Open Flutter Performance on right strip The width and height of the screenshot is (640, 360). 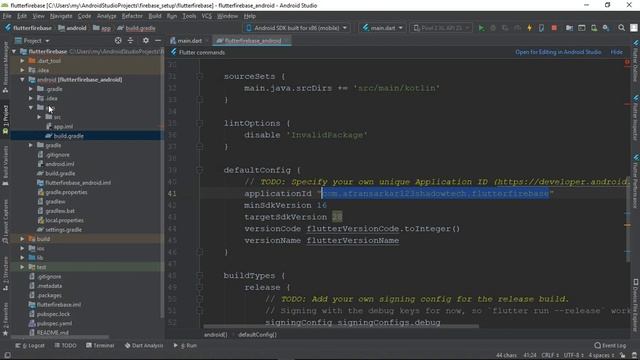[x=636, y=180]
